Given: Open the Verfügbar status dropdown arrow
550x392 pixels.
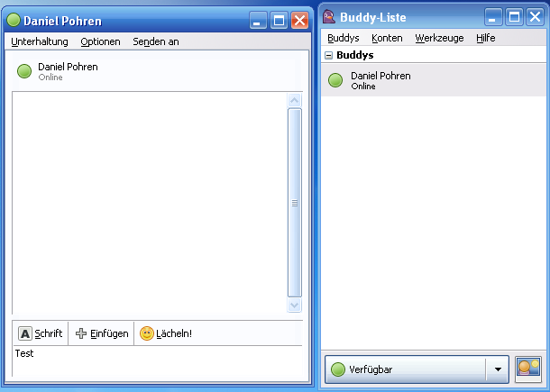Looking at the screenshot, I should coord(498,369).
